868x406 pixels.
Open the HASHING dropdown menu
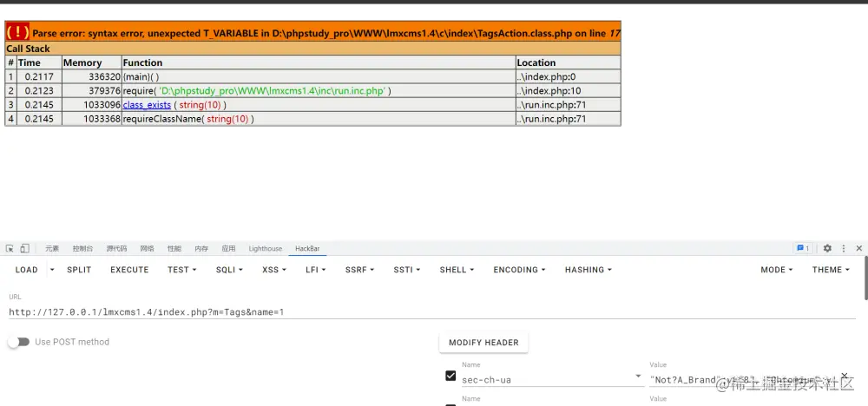pyautogui.click(x=589, y=270)
